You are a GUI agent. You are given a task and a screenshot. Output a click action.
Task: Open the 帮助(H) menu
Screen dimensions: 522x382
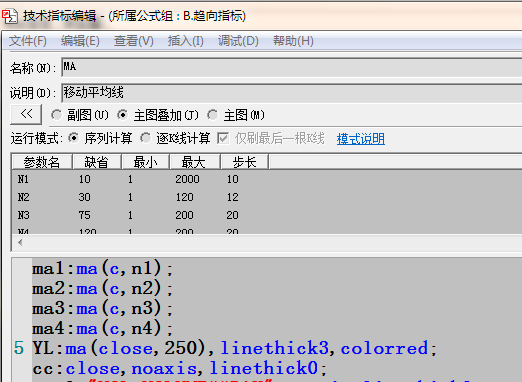click(293, 41)
